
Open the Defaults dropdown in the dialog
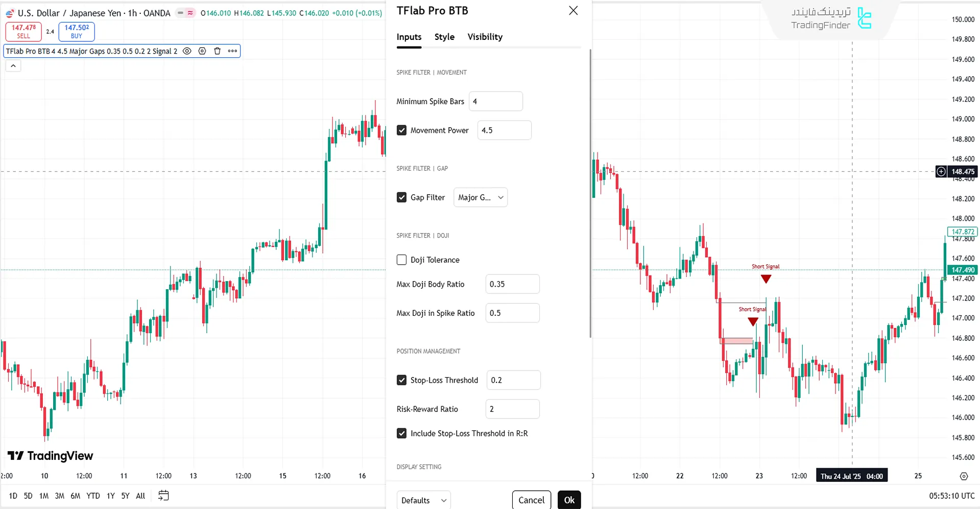tap(423, 500)
